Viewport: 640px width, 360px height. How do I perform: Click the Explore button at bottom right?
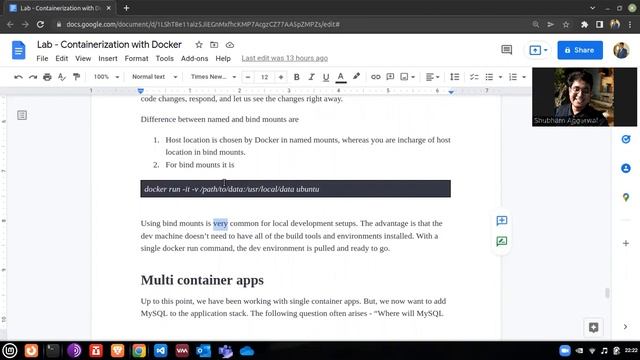point(593,327)
